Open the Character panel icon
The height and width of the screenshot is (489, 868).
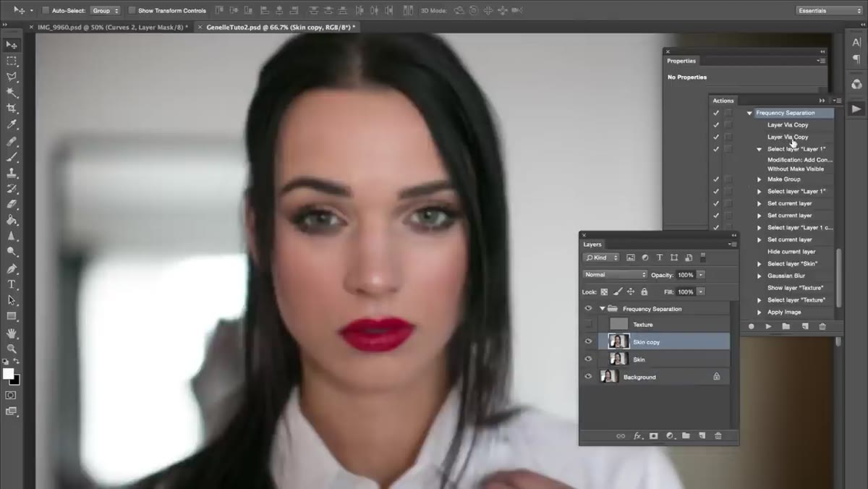(856, 43)
